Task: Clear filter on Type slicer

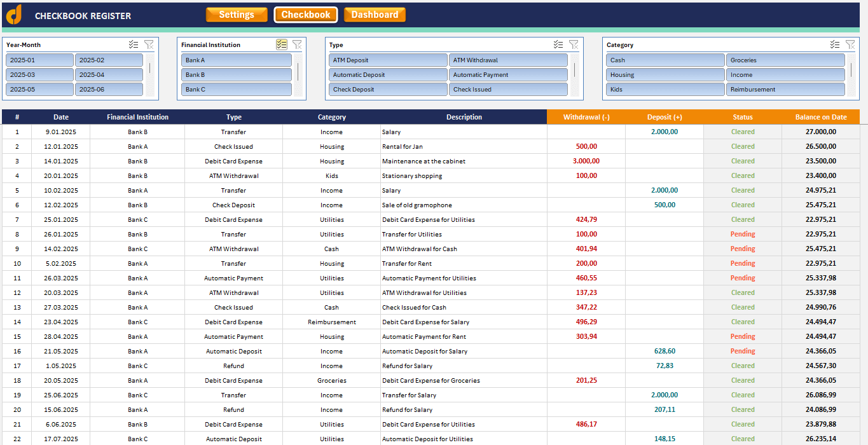Action: [574, 44]
